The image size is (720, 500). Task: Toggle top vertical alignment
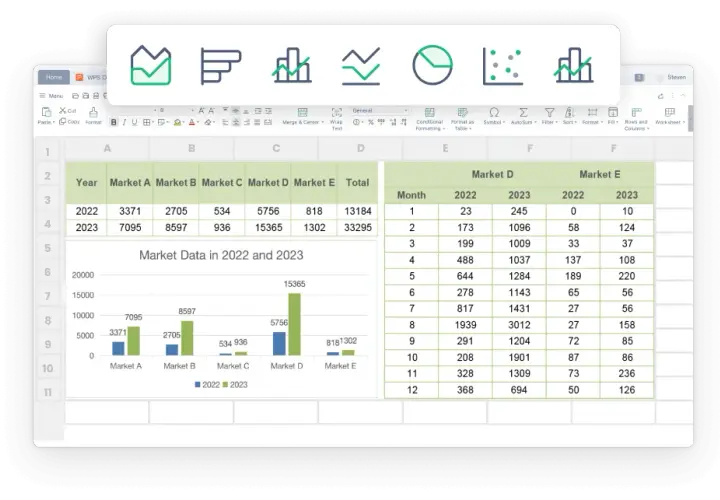(225, 111)
